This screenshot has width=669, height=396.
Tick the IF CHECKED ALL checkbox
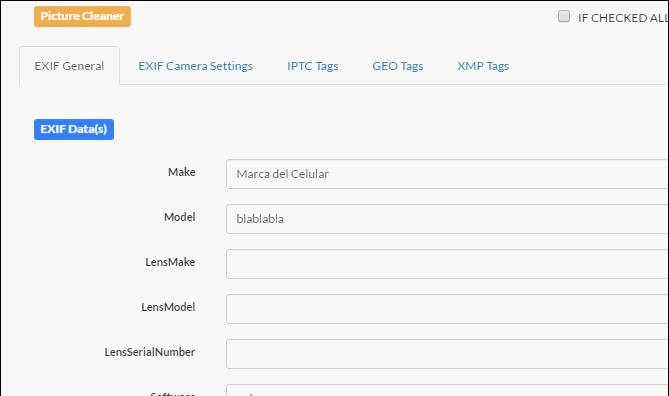(x=564, y=17)
